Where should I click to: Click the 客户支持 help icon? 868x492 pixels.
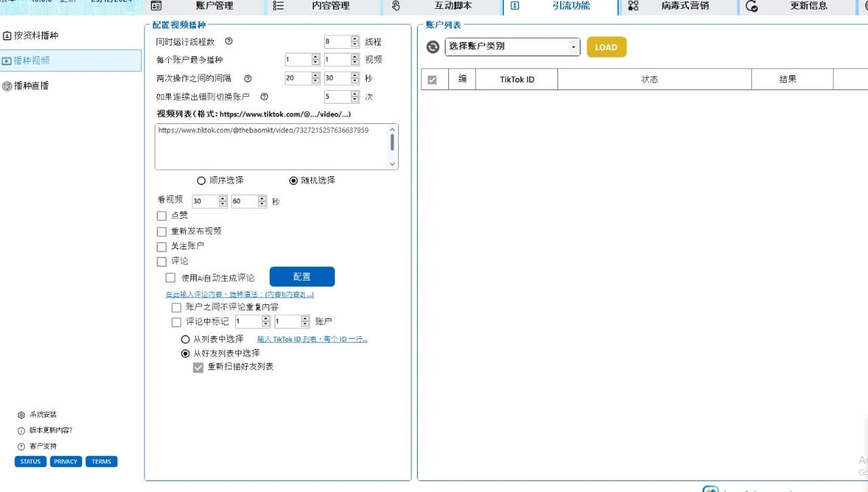pyautogui.click(x=20, y=446)
